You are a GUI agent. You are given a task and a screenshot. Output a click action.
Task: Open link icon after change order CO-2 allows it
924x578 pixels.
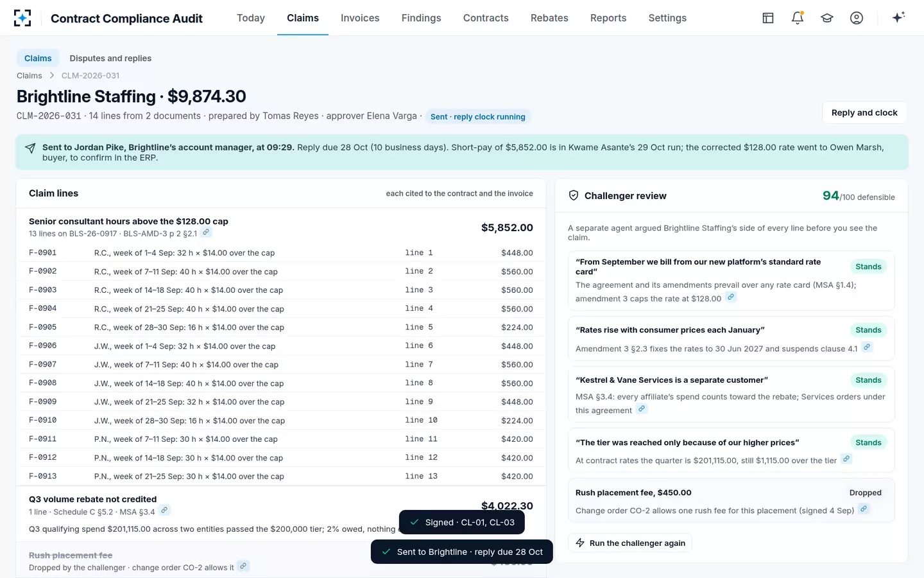243,566
